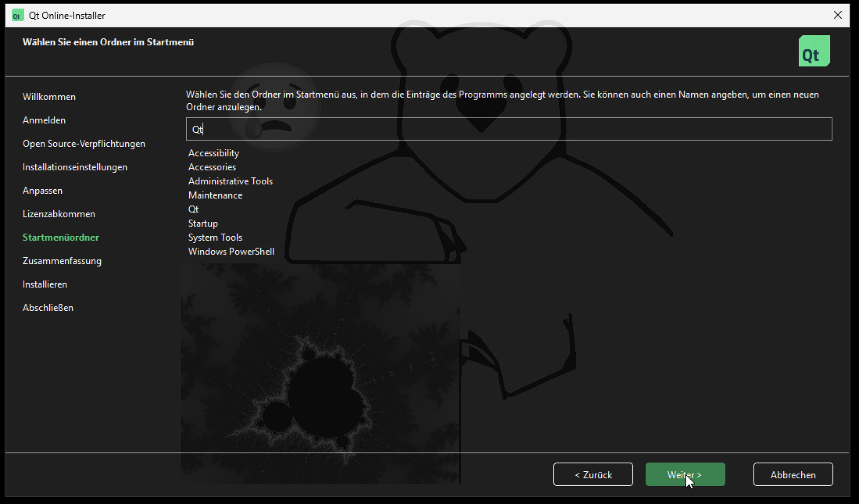Screen dimensions: 859x504
Task: Choose the System Tools folder
Action: coord(215,237)
